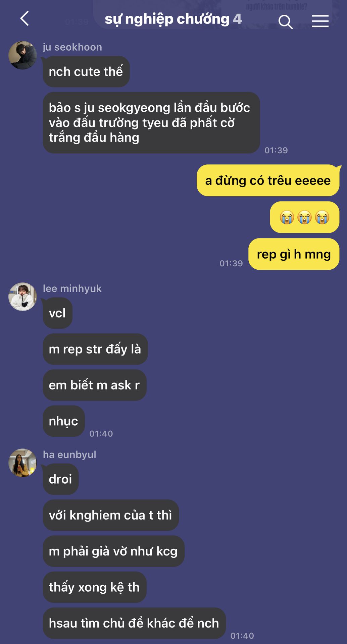Select the crying emoji message bubble
347x644 pixels.
pos(304,217)
